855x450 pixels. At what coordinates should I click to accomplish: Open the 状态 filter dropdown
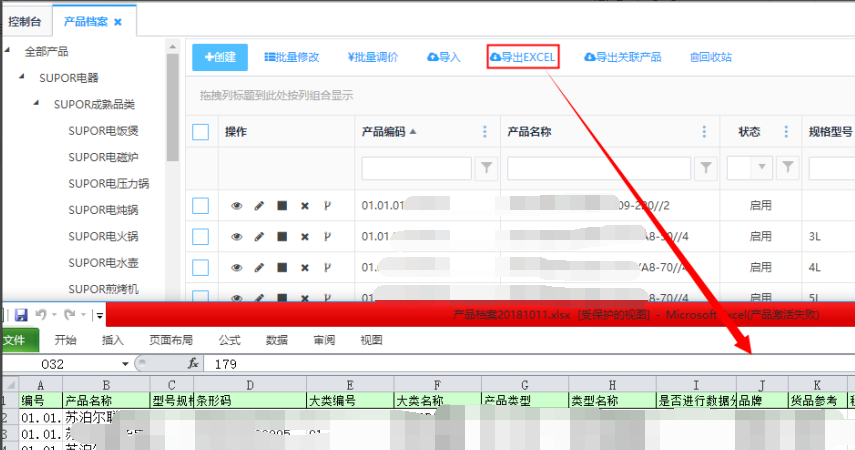click(x=764, y=167)
